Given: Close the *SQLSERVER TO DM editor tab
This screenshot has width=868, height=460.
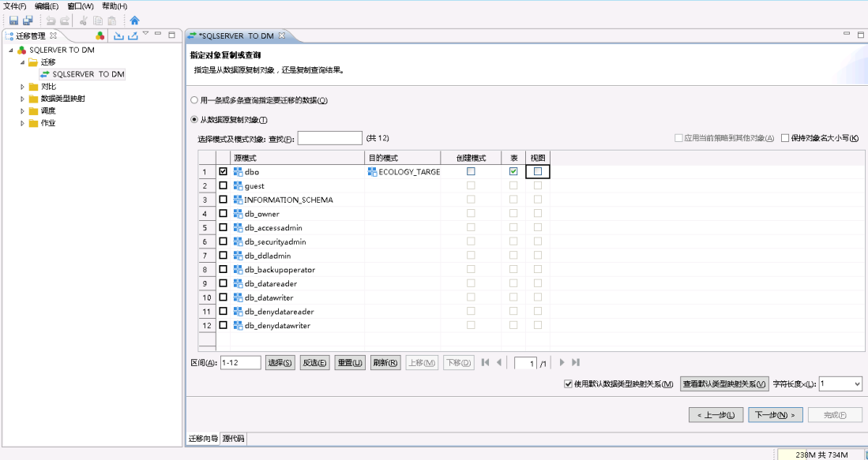Looking at the screenshot, I should point(281,36).
